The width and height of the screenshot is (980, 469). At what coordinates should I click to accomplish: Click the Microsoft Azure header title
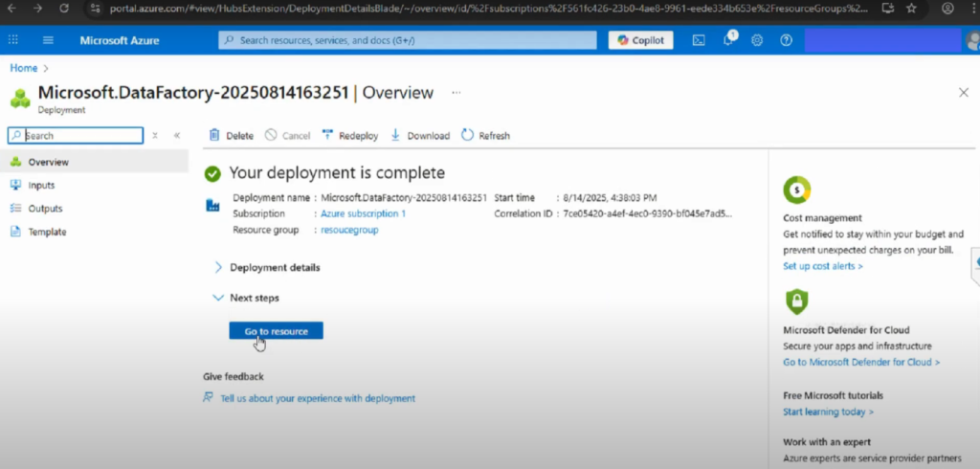(120, 40)
